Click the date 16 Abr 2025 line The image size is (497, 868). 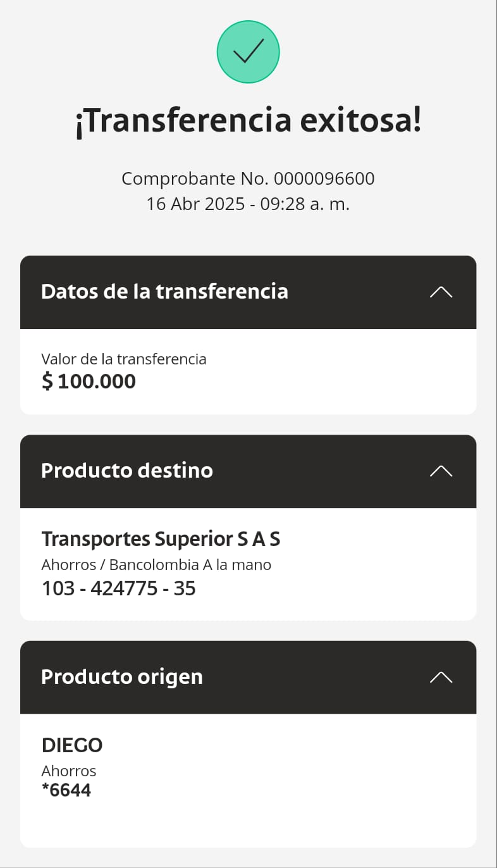tap(248, 204)
